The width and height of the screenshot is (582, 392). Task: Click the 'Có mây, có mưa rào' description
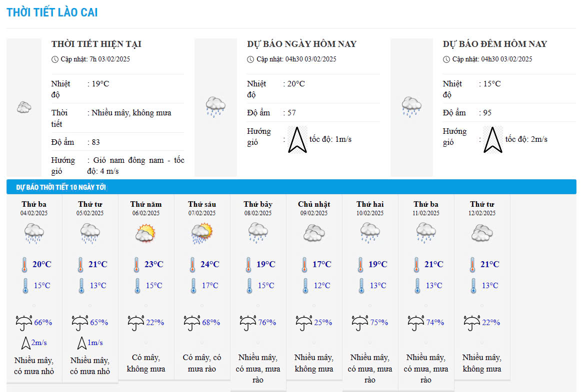202,363
